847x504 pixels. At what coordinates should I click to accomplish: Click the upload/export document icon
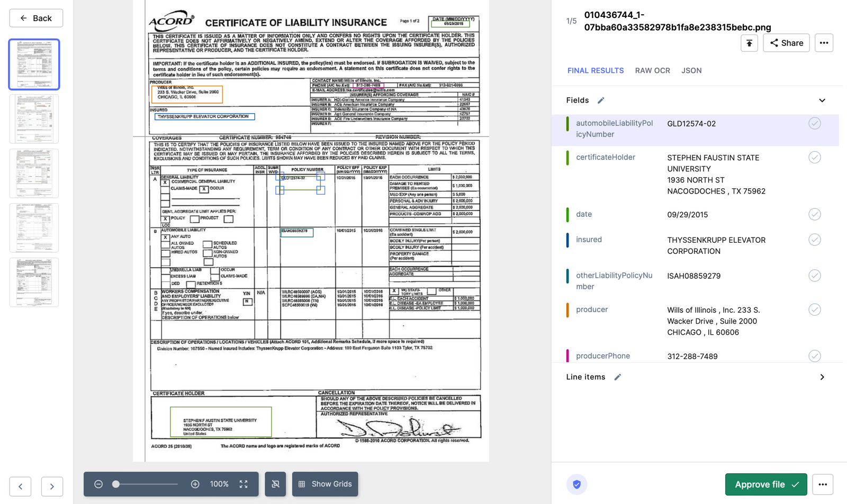tap(749, 43)
